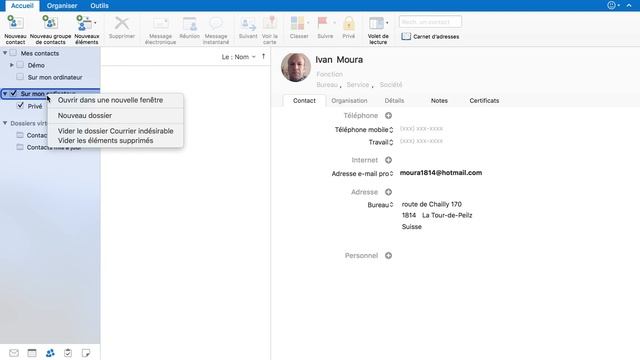Open the Outils ribbon tab
640x360 pixels.
tap(100, 6)
